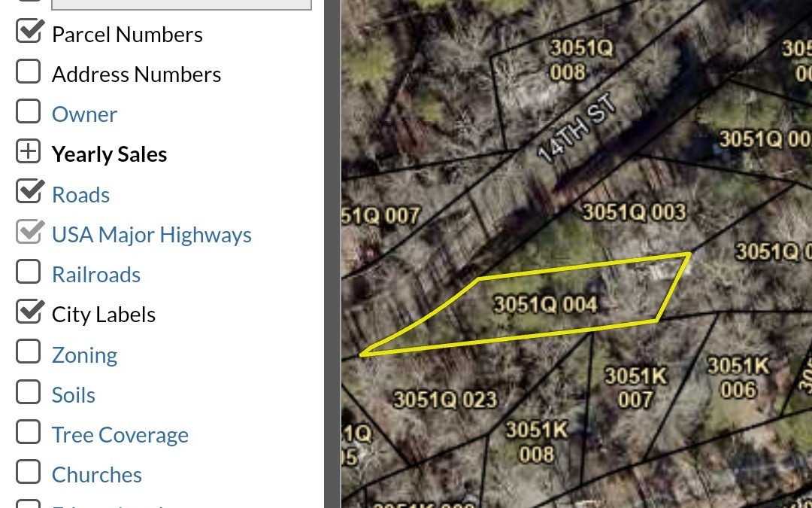The height and width of the screenshot is (508, 812).
Task: Open the Zoning layer link
Action: pos(84,355)
